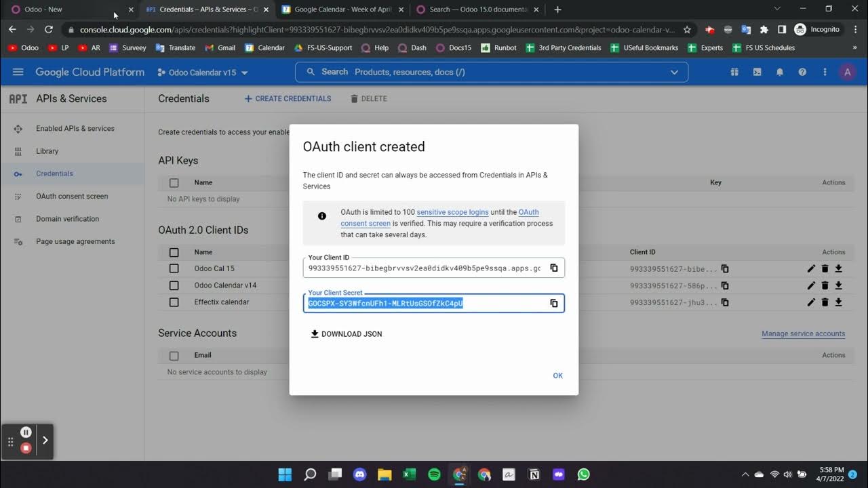Switch to the Odoo 15.0 documentation tab
Image resolution: width=868 pixels, height=488 pixels.
[477, 9]
